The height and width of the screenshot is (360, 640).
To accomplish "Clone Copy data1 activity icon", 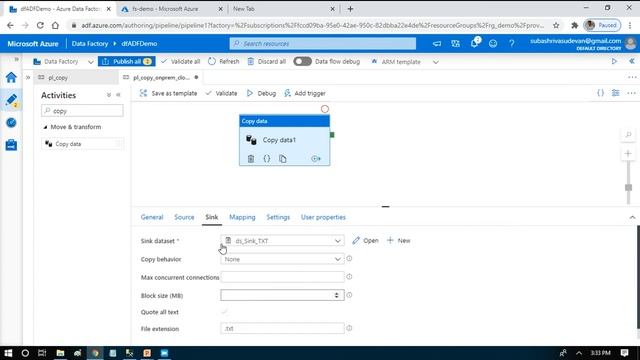I will [282, 159].
